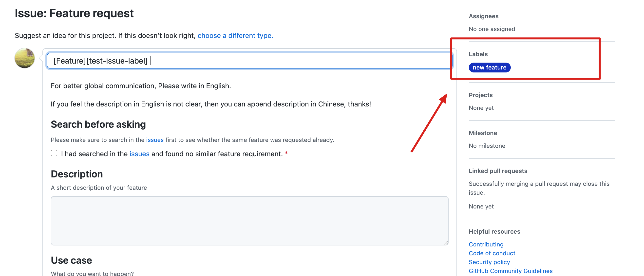Open the Security policy link
The width and height of the screenshot is (644, 276).
[x=489, y=262]
